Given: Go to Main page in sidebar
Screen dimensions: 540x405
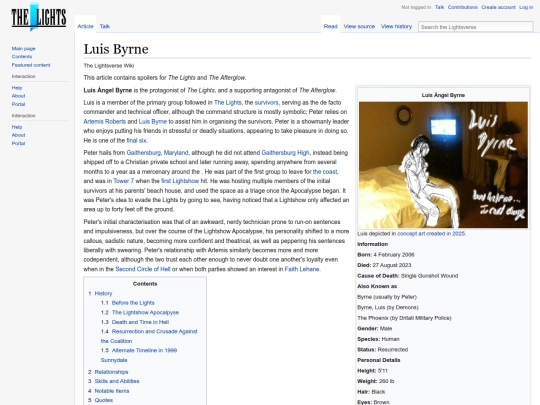Looking at the screenshot, I should 23,49.
